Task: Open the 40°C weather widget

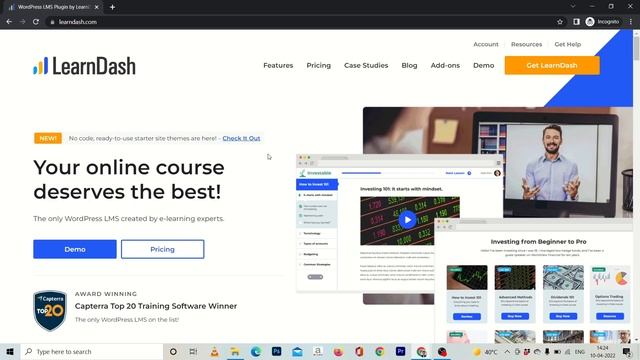Action: click(x=485, y=351)
